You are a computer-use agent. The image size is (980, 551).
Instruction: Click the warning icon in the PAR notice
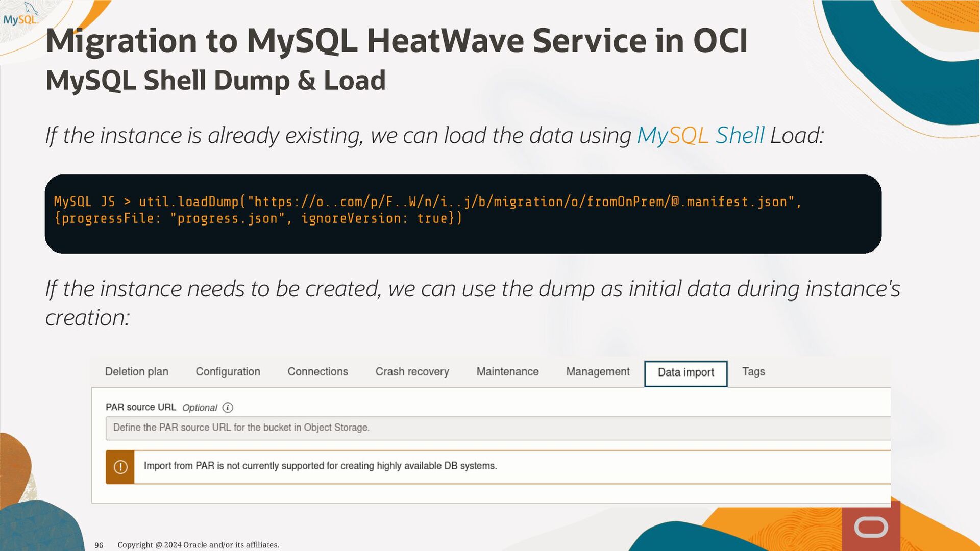120,467
